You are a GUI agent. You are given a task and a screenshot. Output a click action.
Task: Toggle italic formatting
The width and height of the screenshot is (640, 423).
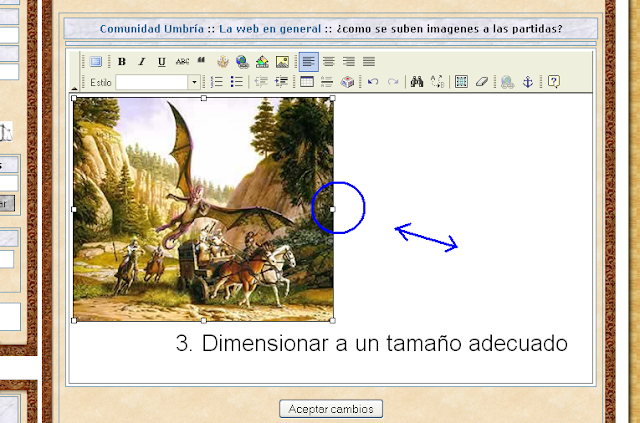(x=142, y=62)
